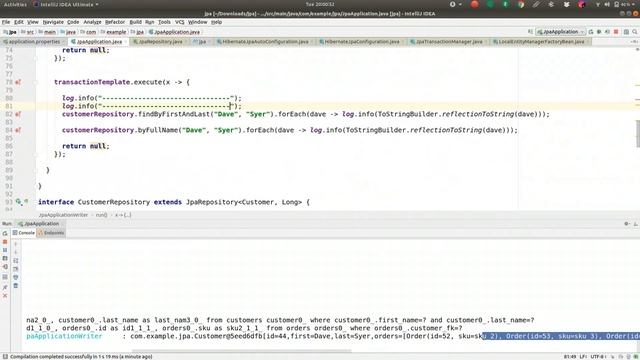The height and width of the screenshot is (360, 640).
Task: Pin the Run tab using the pin icon
Action: tap(5, 287)
